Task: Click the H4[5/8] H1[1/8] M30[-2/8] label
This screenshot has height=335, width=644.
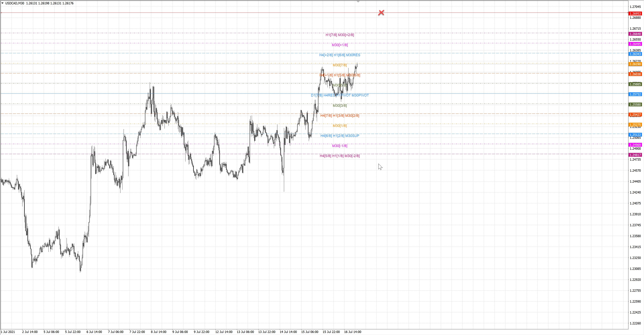Action: point(339,156)
